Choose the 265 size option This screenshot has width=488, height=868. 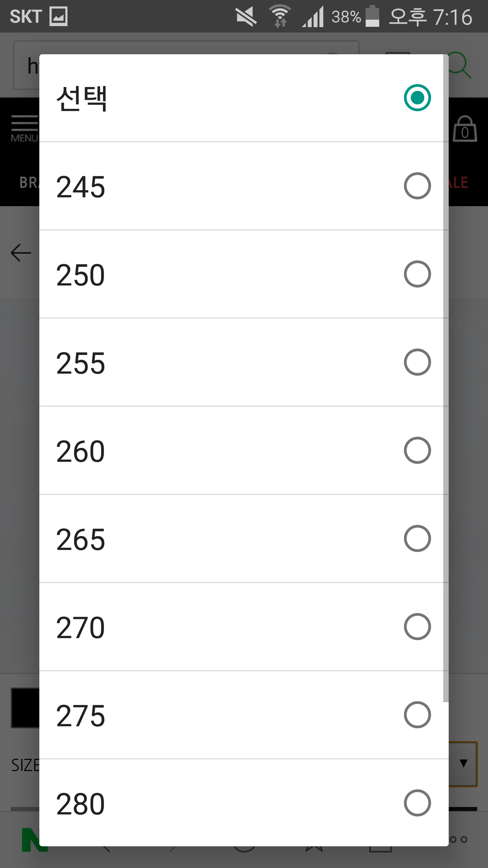point(244,538)
